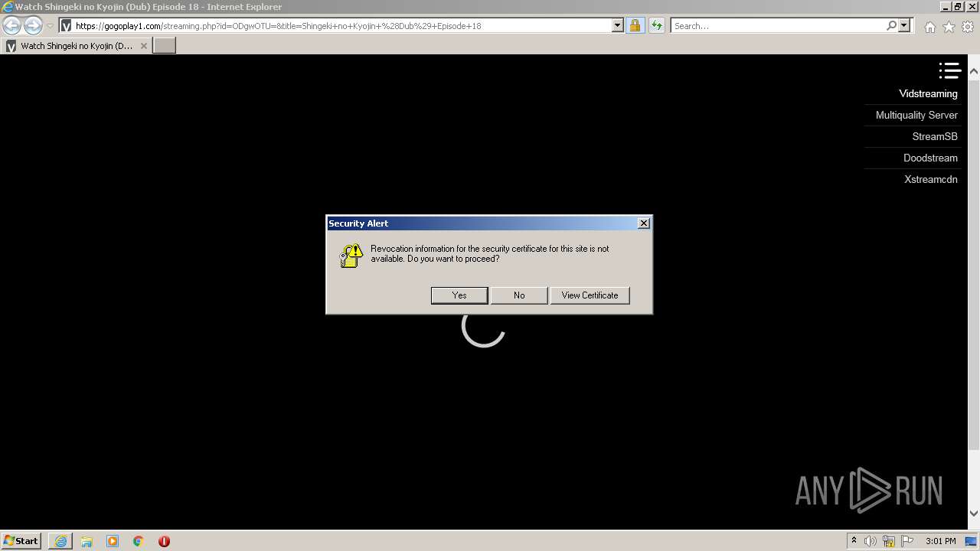
Task: Click the Show desktop button
Action: tap(972, 541)
